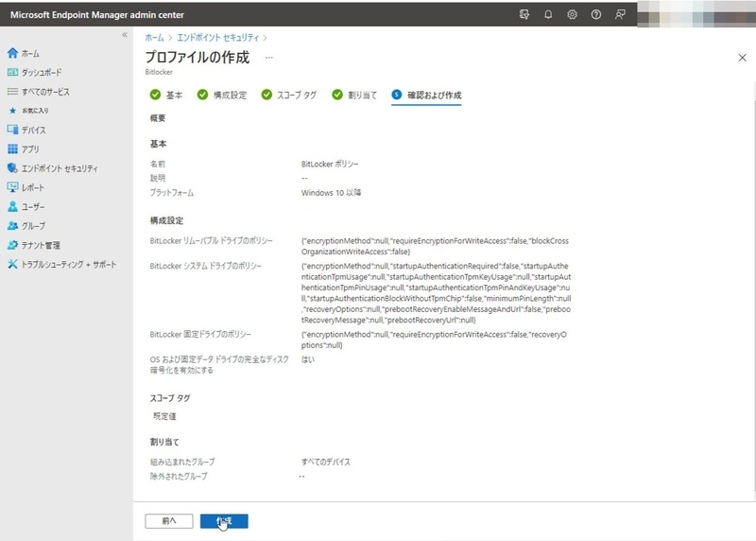
Task: Select the はい value for disk encryption
Action: coord(308,359)
